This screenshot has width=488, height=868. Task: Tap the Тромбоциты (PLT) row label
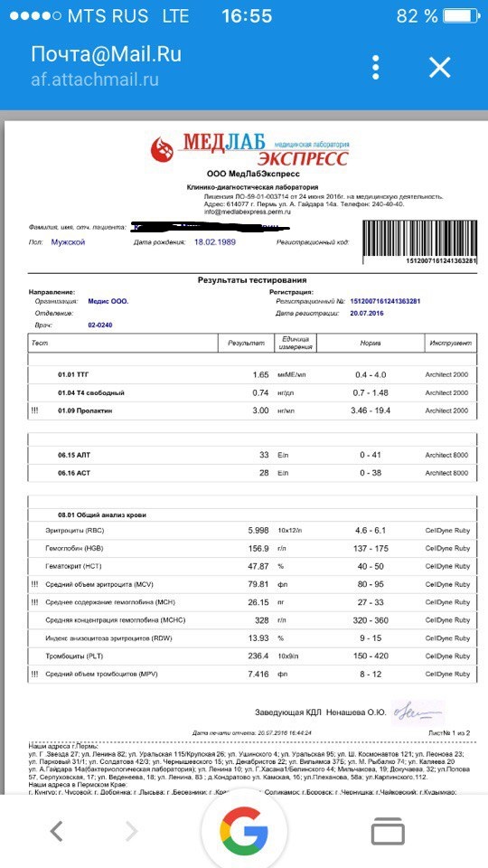tap(74, 656)
